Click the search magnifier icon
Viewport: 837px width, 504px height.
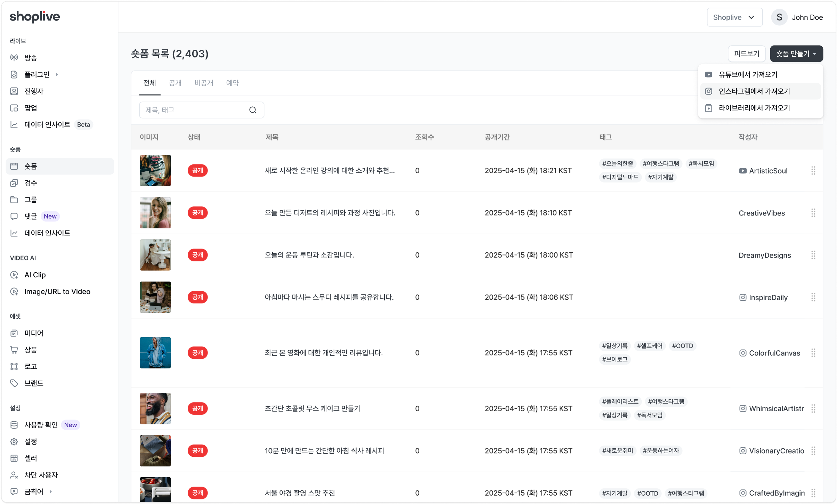pos(253,110)
